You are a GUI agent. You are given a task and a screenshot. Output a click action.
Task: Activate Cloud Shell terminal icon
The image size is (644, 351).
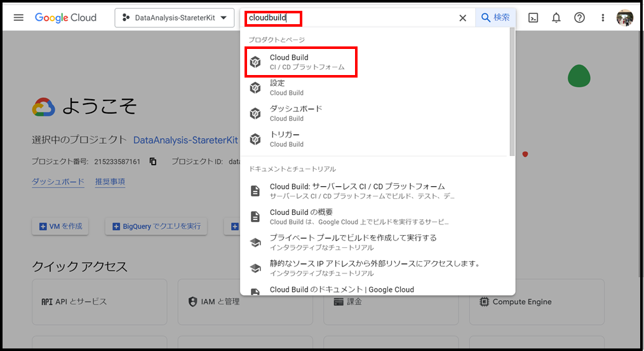click(x=533, y=18)
